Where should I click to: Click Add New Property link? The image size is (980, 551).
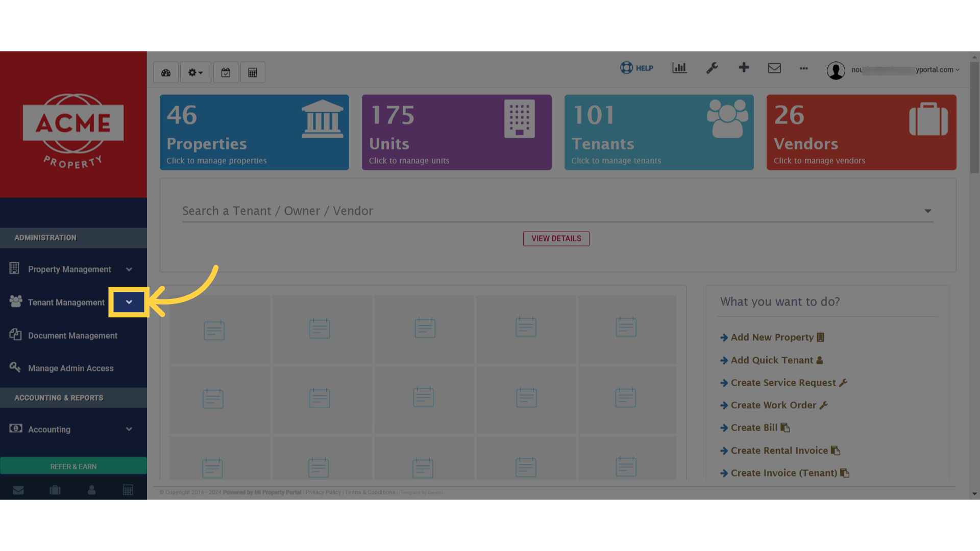[772, 337]
